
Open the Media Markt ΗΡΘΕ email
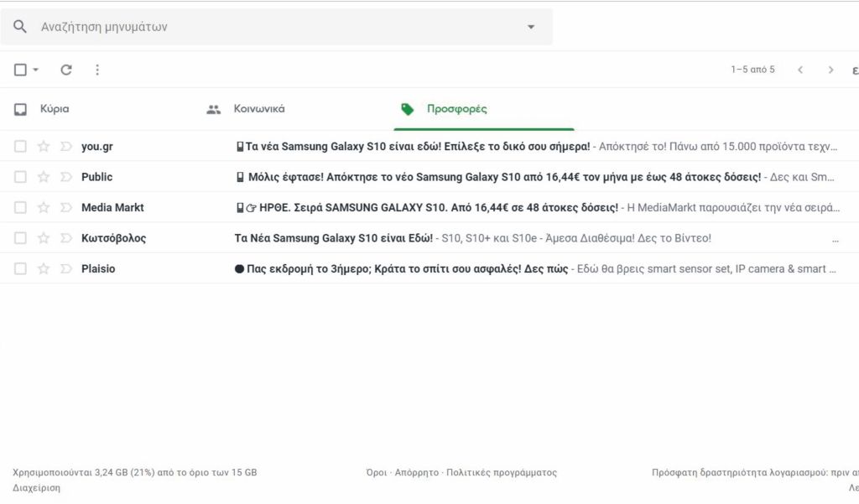point(429,208)
